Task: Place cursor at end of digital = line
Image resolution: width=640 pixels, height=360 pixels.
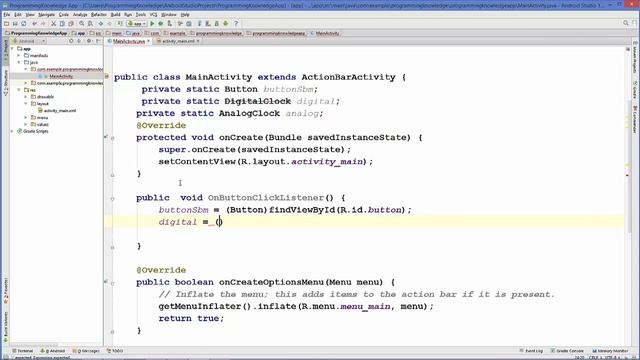Action: [223, 222]
